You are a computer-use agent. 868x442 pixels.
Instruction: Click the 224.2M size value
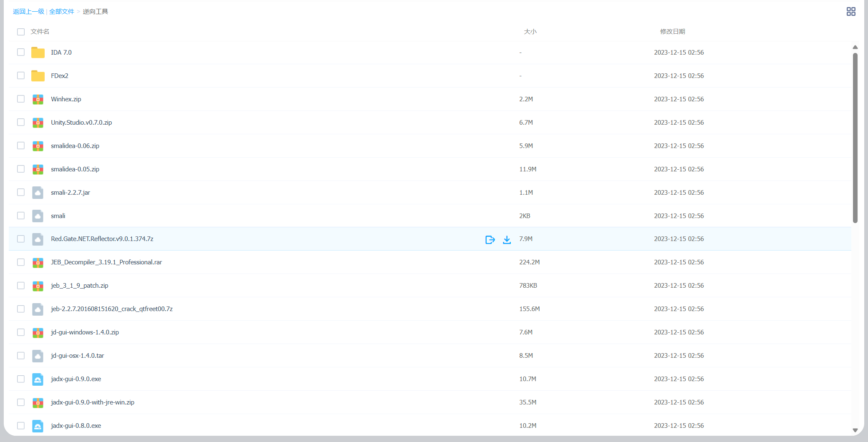click(530, 262)
